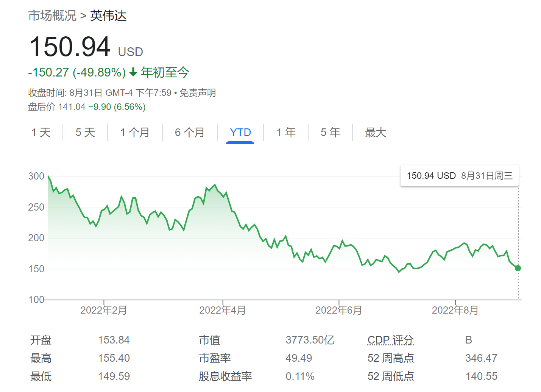Click the 100 y-axis label

pyautogui.click(x=36, y=300)
